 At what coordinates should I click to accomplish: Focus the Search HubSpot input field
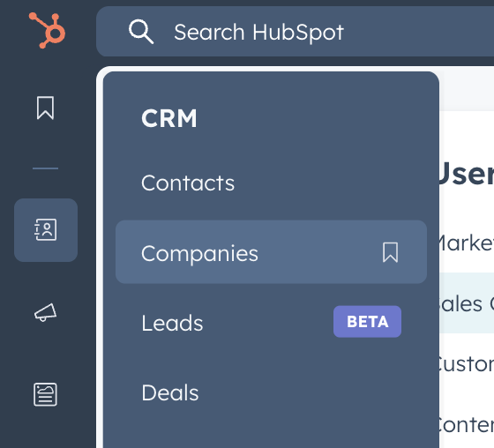click(x=295, y=32)
